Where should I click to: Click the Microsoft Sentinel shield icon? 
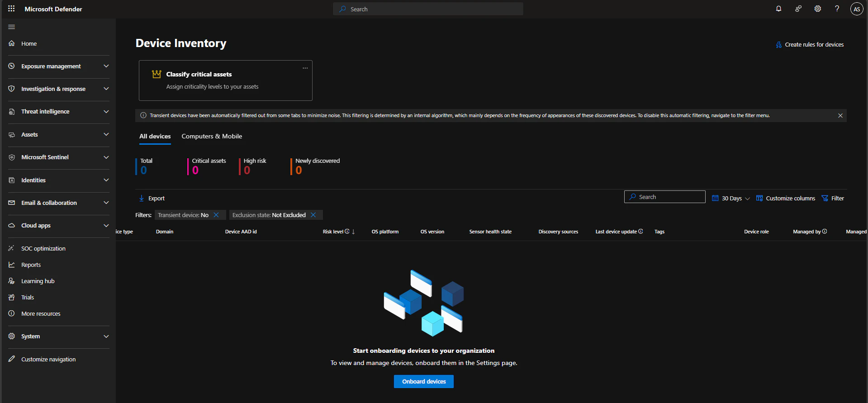[12, 157]
